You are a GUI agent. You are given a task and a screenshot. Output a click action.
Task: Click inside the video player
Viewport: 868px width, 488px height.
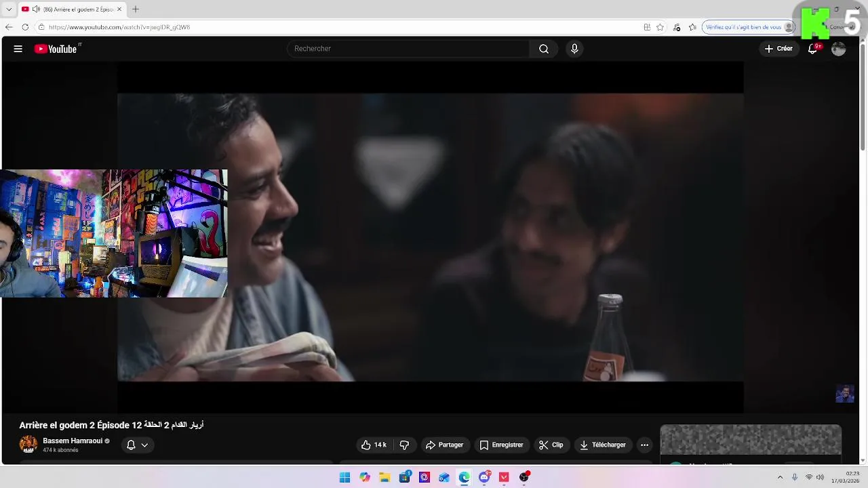pos(431,237)
